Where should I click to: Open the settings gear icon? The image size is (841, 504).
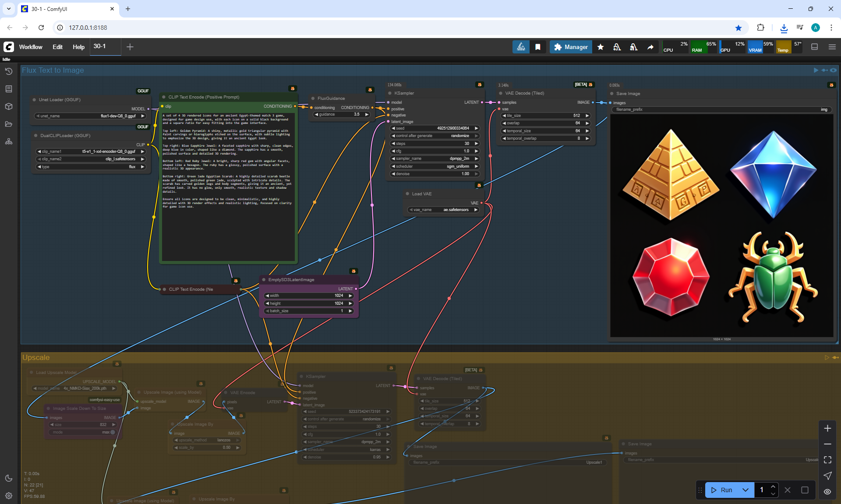click(x=9, y=496)
